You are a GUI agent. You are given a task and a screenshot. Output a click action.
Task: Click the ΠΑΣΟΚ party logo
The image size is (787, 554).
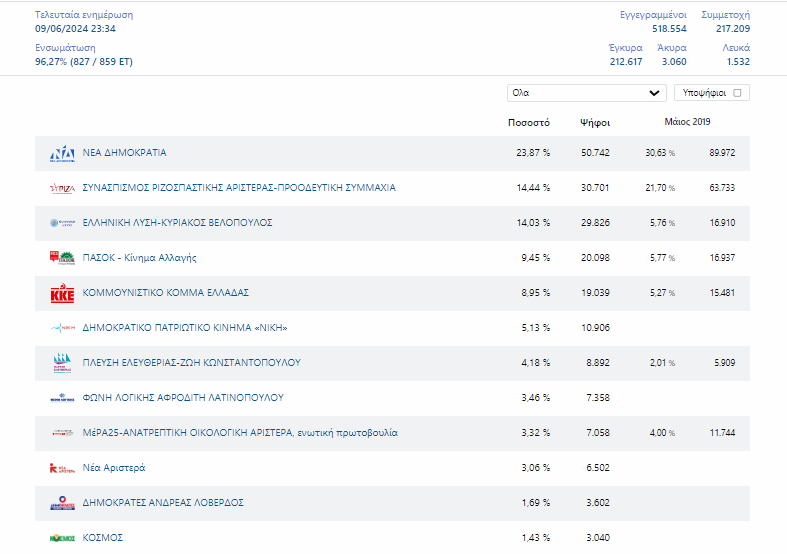coord(62,258)
